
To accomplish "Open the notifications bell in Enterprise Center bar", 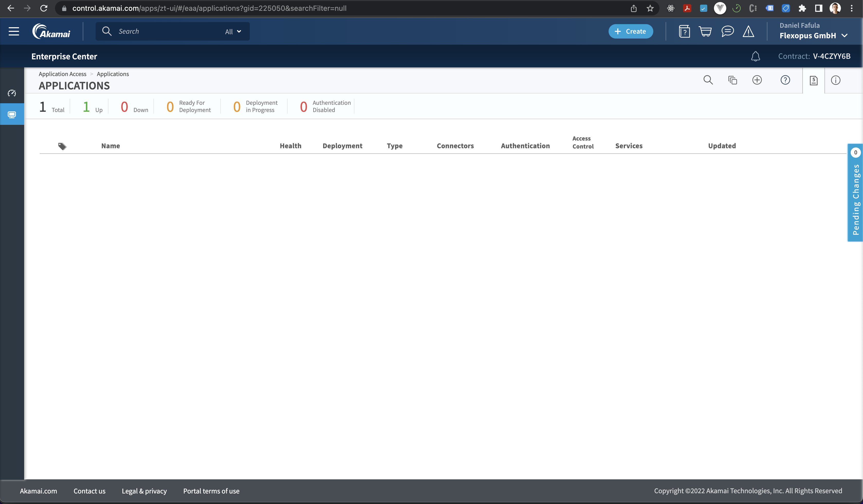I will coord(756,56).
